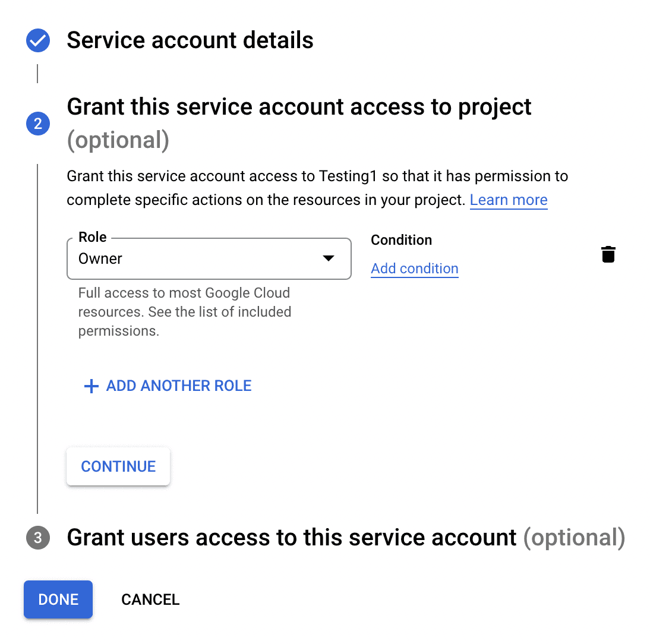650x644 pixels.
Task: Click the text mentioning Testing1 project access
Action: (317, 188)
